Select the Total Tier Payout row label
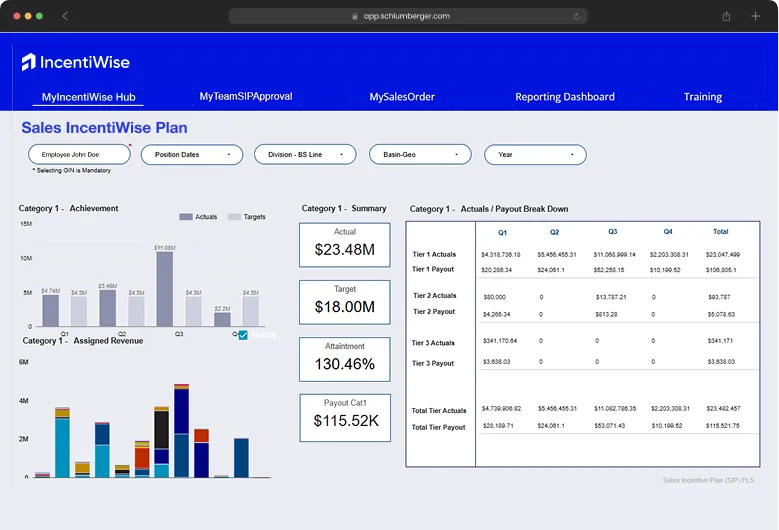The image size is (779, 530). (x=438, y=427)
